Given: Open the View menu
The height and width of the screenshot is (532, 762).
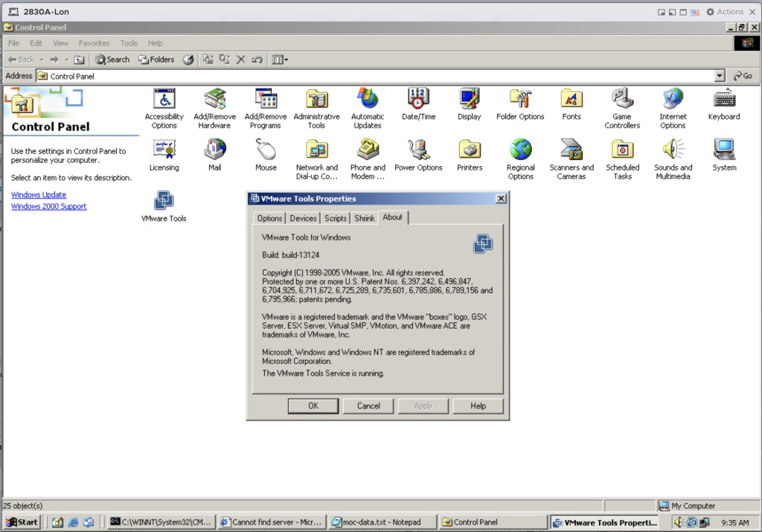Looking at the screenshot, I should click(61, 43).
